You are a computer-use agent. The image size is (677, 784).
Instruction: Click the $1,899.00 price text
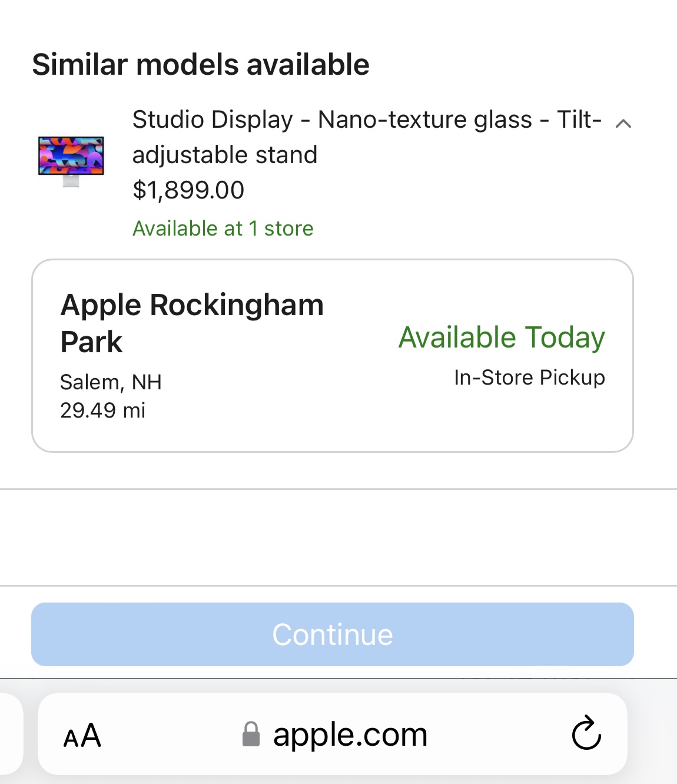[188, 190]
